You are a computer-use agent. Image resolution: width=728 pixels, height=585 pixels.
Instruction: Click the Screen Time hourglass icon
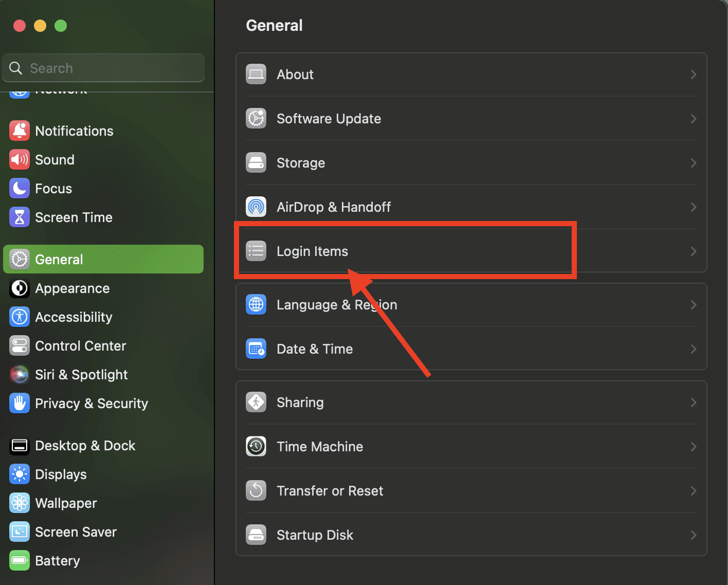20,217
